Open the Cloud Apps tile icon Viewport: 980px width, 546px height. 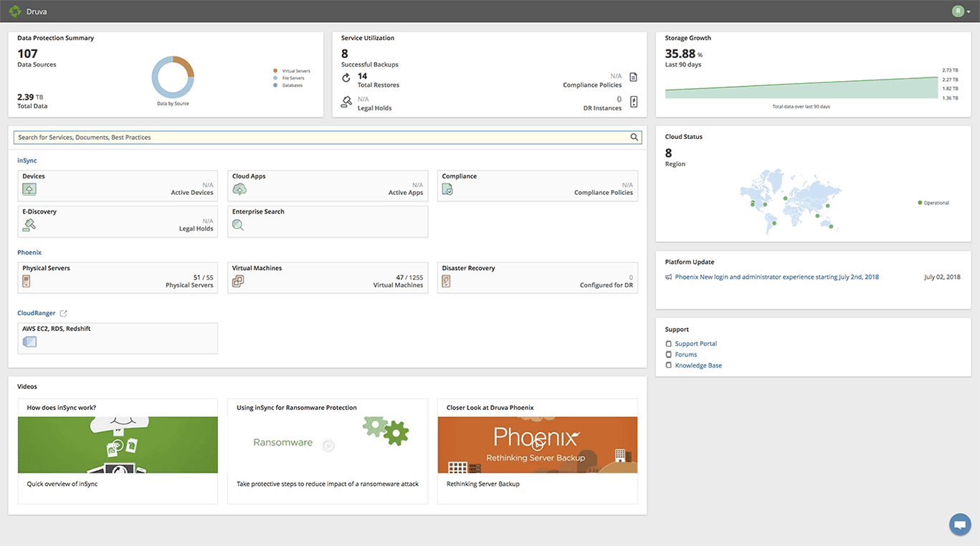tap(239, 189)
